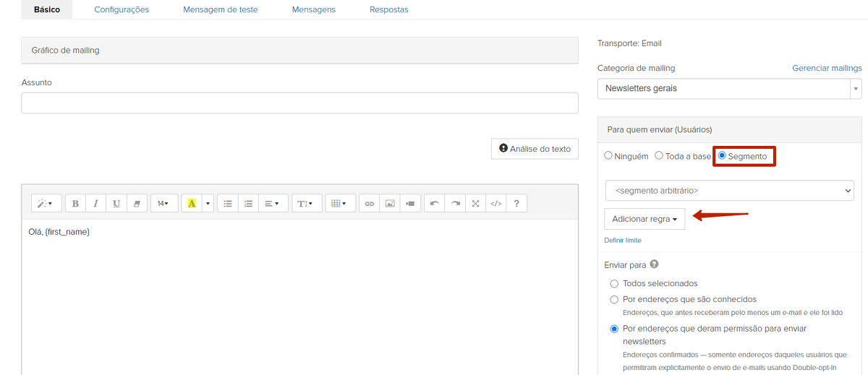Apply bold formatting in the editor
This screenshot has height=375, width=868.
75,204
